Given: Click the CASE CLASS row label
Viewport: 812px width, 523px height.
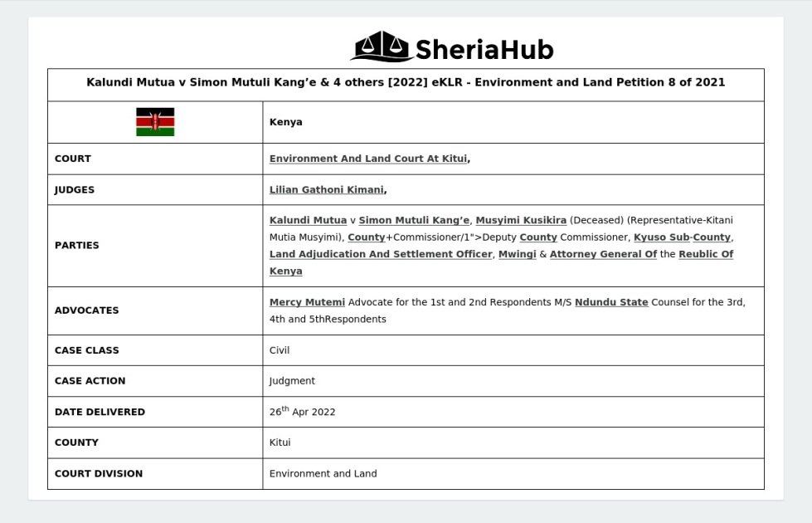Looking at the screenshot, I should coord(87,350).
